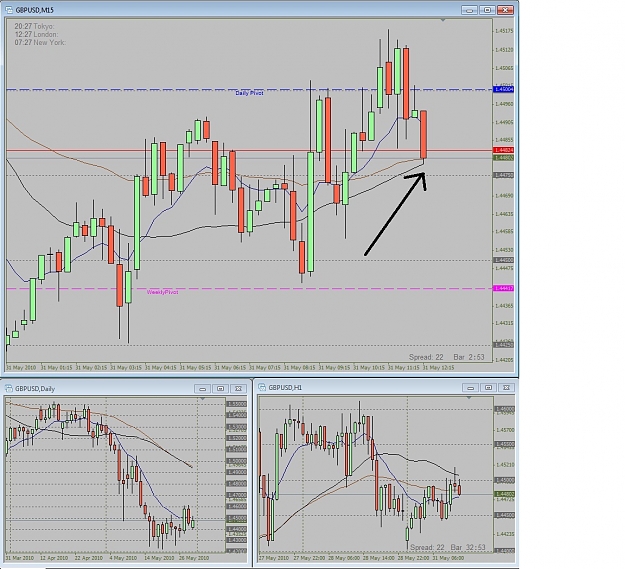Screen dimensions: 625x569
Task: Click the chart shift triangle on M15 chart
Action: [442, 20]
